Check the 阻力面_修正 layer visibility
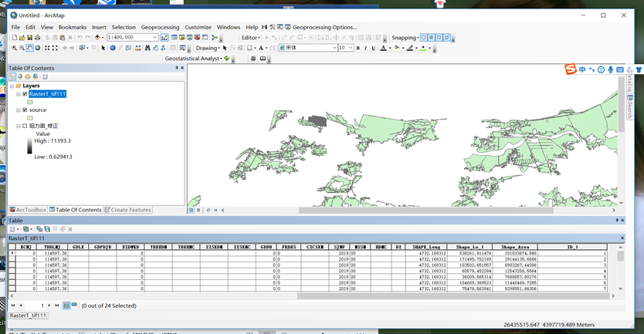 (25, 126)
